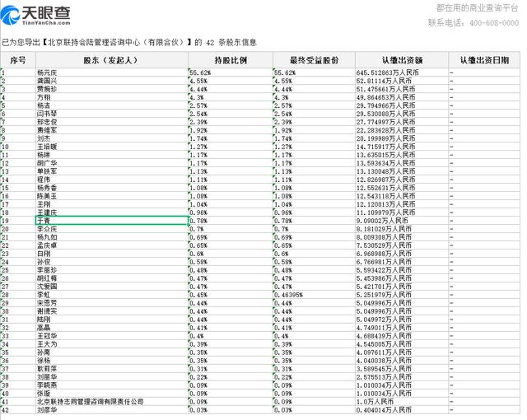
Task: Select the 序号 column header
Action: pos(18,60)
